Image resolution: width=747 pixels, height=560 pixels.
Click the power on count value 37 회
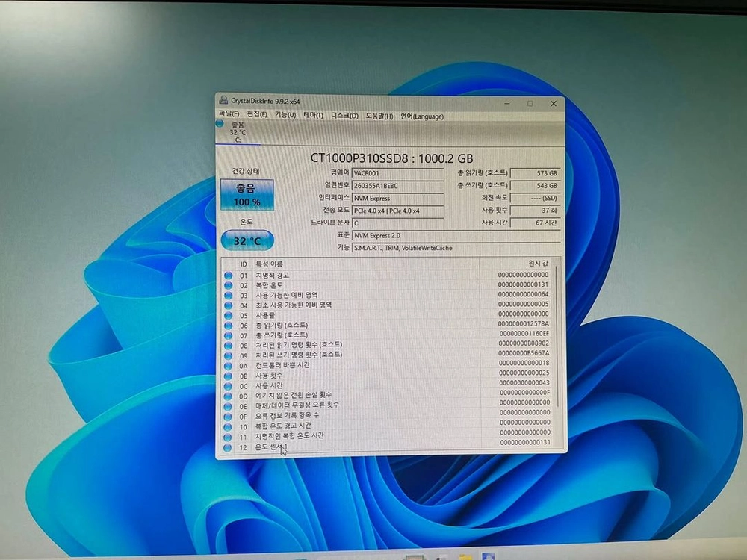(x=535, y=210)
